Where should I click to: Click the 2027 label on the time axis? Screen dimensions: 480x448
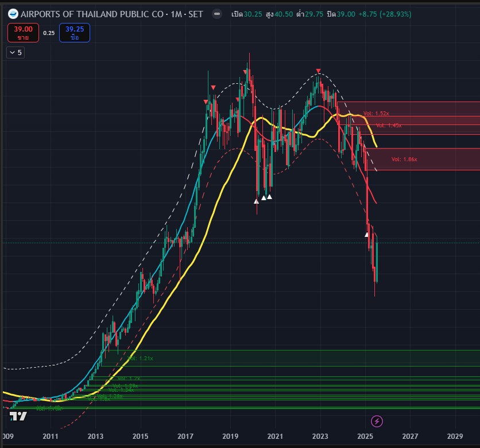point(410,437)
